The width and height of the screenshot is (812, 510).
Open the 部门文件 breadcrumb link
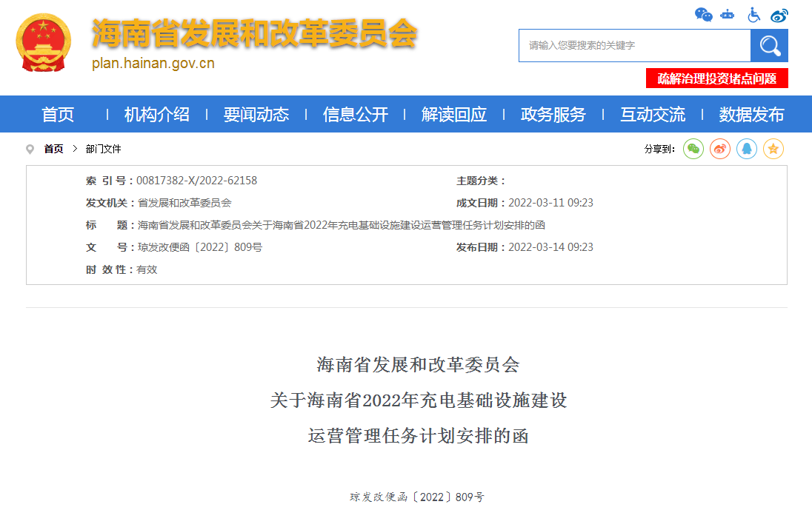point(104,149)
